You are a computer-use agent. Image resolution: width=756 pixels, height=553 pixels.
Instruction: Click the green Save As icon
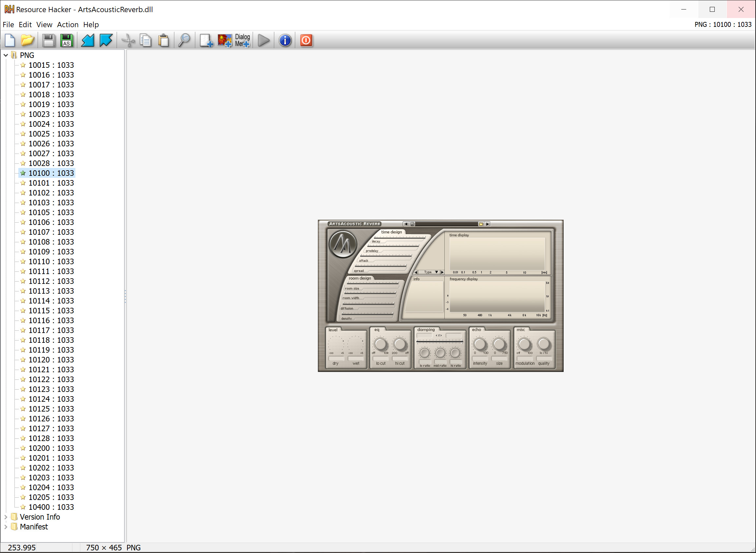[x=67, y=41]
